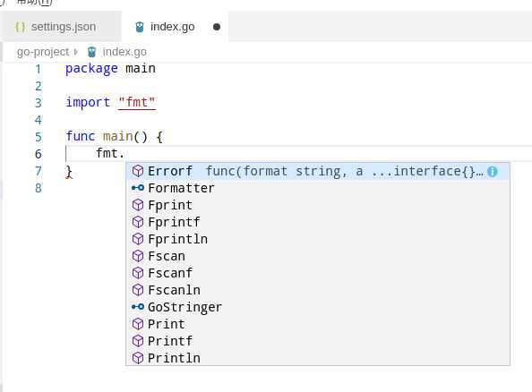
Task: Choose Printf from the list
Action: 318,341
